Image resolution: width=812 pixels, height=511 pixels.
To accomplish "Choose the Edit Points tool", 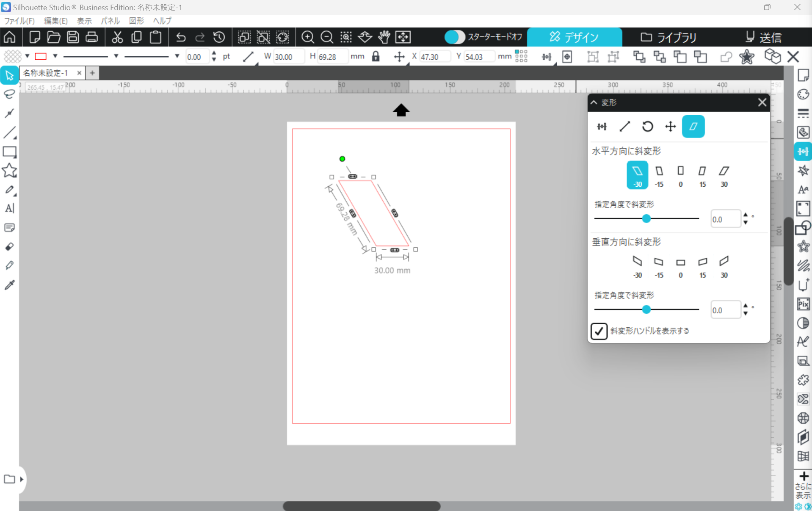I will [9, 113].
